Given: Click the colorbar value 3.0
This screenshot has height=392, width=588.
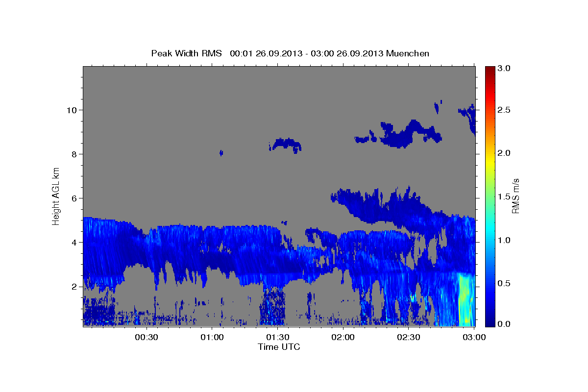Looking at the screenshot, I should point(505,68).
